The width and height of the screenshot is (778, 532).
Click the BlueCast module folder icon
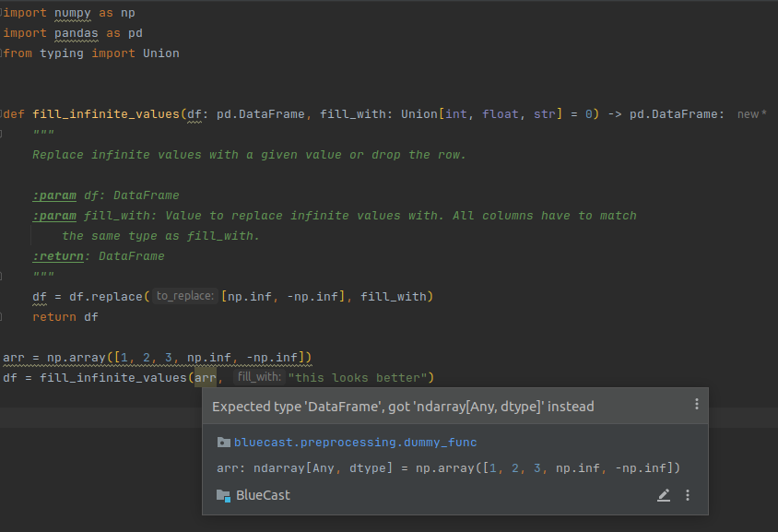tap(223, 495)
